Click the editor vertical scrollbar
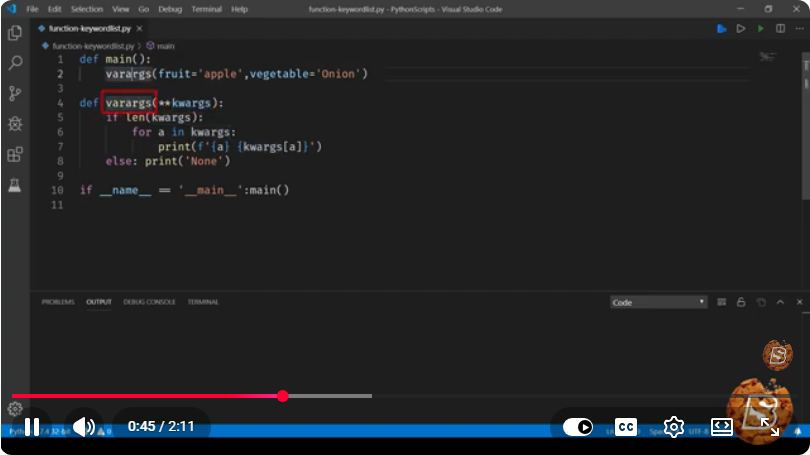Screen dimensions: 810x455 806,124
